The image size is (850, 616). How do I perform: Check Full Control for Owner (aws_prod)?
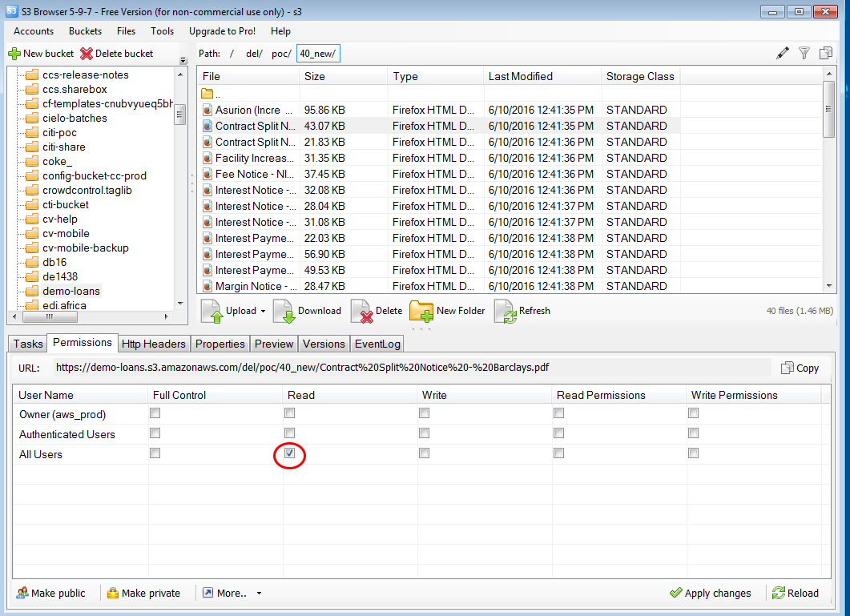click(155, 413)
